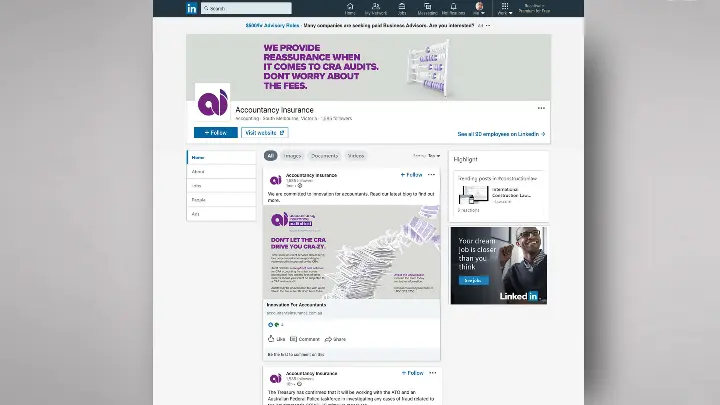This screenshot has width=720, height=405.
Task: Select the About tab in the sidebar
Action: coord(221,172)
